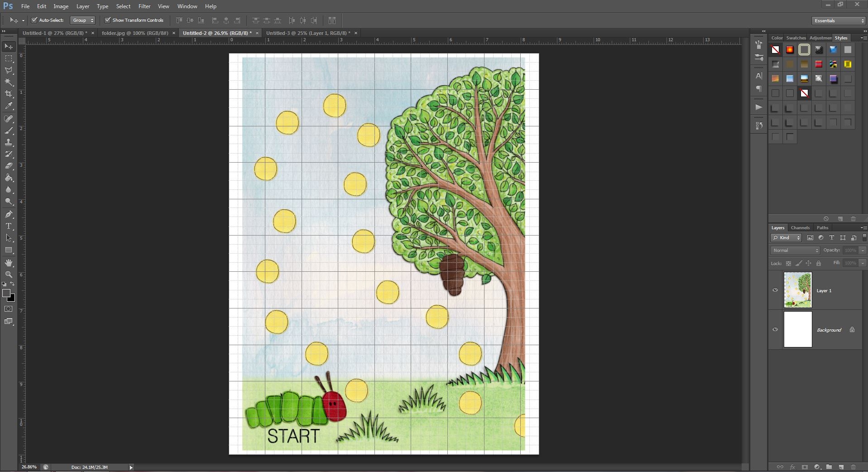Select the Horizontal Type tool
868x472 pixels.
(9, 226)
